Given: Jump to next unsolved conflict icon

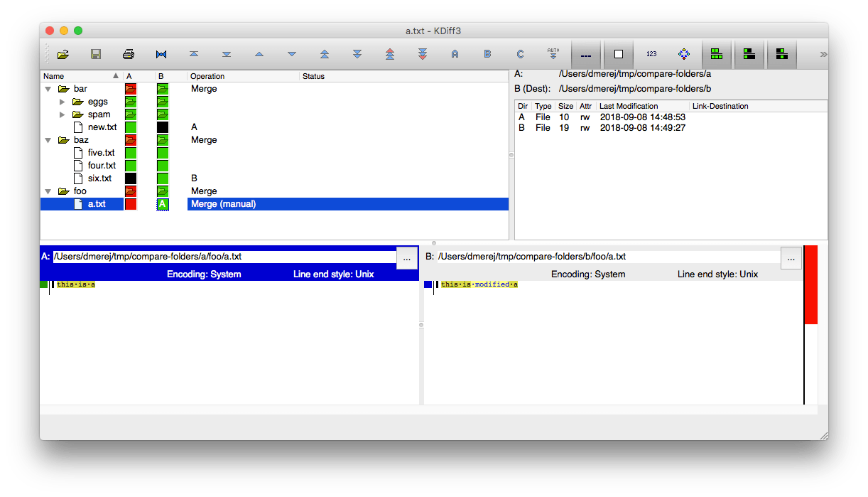Looking at the screenshot, I should (x=423, y=54).
